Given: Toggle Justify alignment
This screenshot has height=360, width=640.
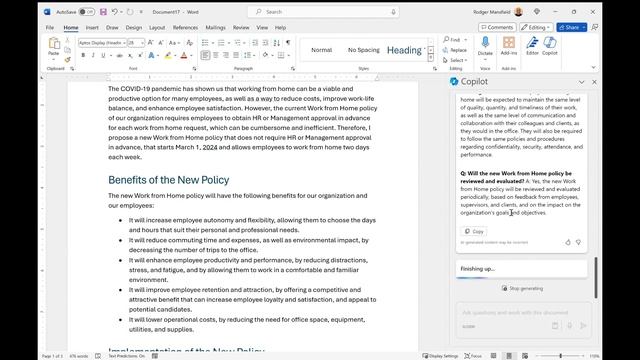Looking at the screenshot, I should click(236, 55).
